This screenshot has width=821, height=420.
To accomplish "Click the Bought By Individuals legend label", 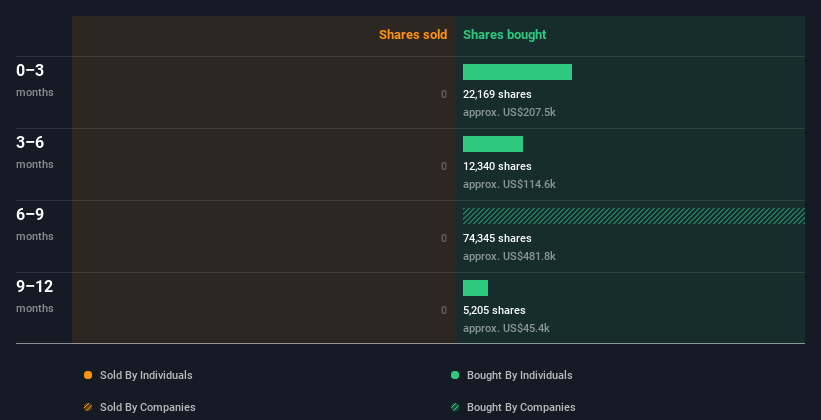I will (x=519, y=375).
